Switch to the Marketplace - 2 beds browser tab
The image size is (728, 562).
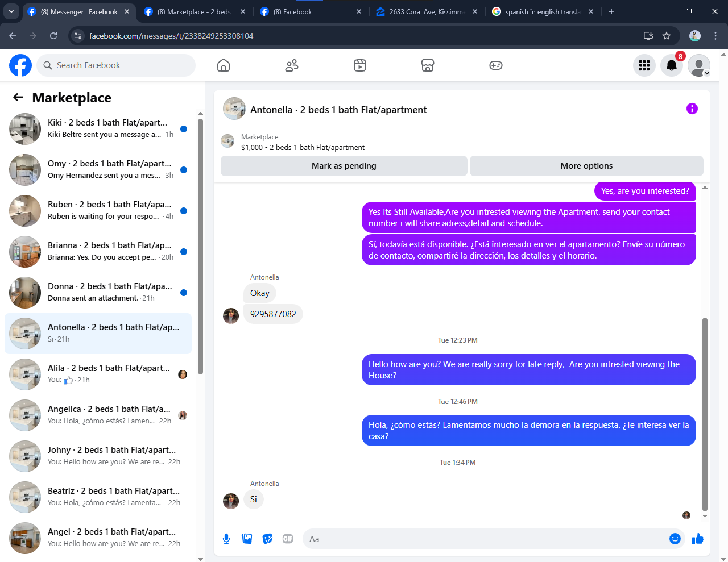195,11
